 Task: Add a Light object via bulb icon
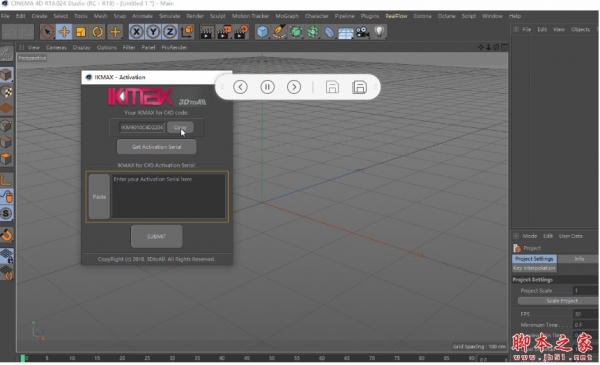[379, 32]
